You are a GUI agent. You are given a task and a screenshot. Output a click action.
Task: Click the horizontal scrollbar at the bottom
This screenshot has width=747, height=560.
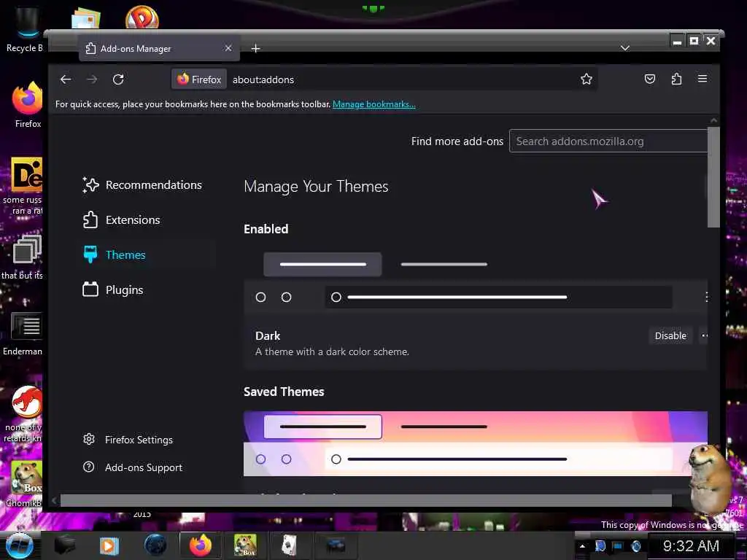[366, 500]
